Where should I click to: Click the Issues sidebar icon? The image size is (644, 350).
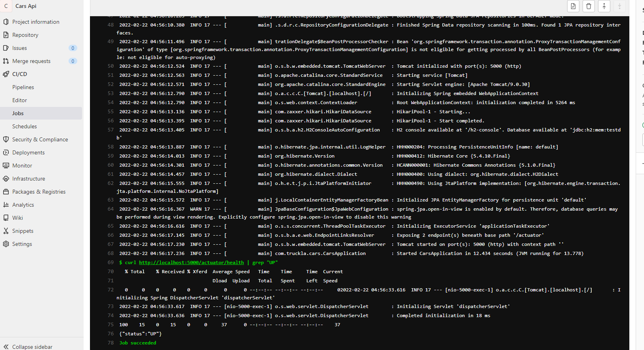click(x=6, y=48)
